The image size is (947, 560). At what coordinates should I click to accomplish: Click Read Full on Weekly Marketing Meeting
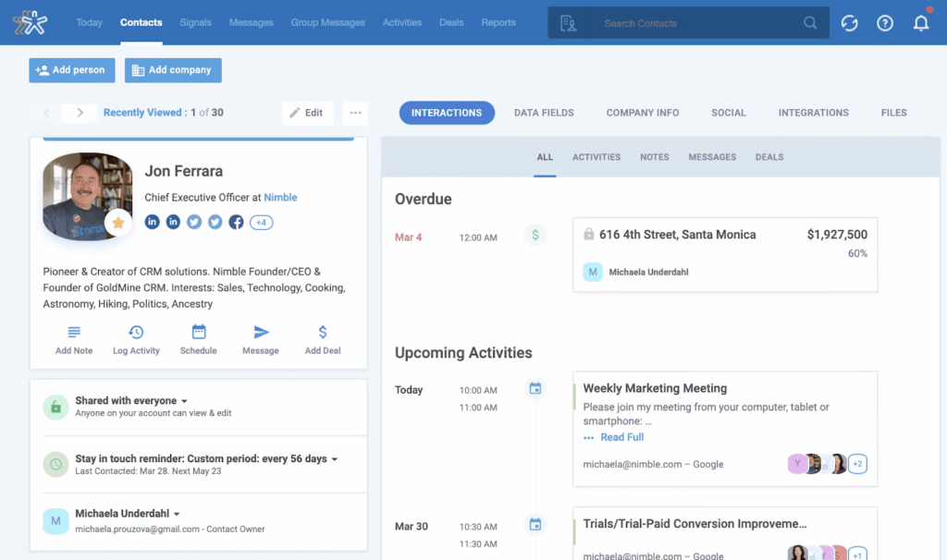(x=622, y=437)
